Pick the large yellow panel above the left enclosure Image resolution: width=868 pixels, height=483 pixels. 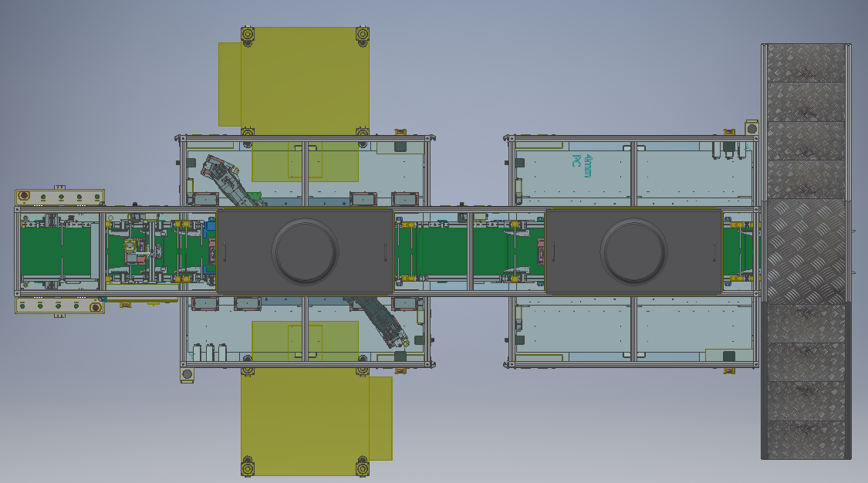(x=305, y=77)
